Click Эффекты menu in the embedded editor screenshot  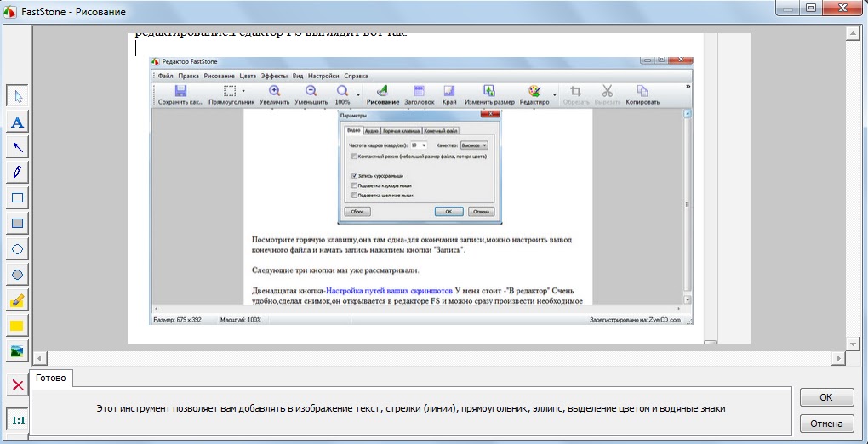click(x=275, y=76)
